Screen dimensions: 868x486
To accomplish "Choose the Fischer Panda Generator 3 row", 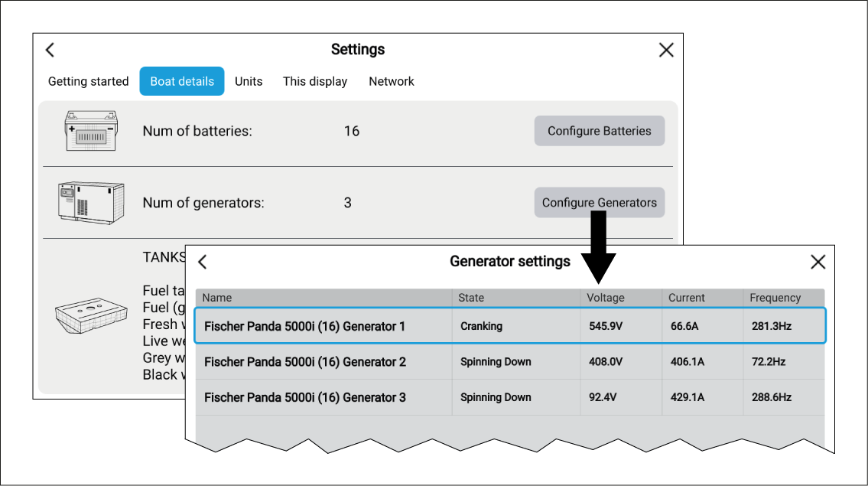I will [x=509, y=397].
